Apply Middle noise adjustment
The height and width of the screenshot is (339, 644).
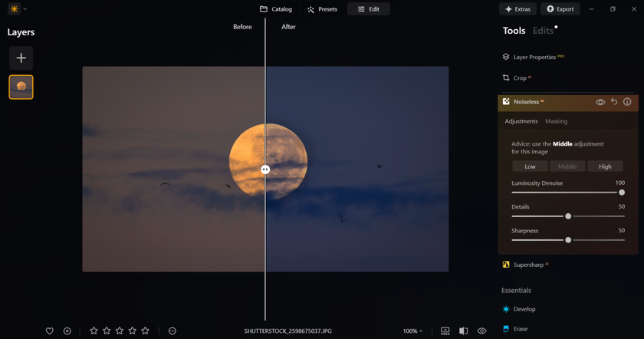pyautogui.click(x=567, y=166)
